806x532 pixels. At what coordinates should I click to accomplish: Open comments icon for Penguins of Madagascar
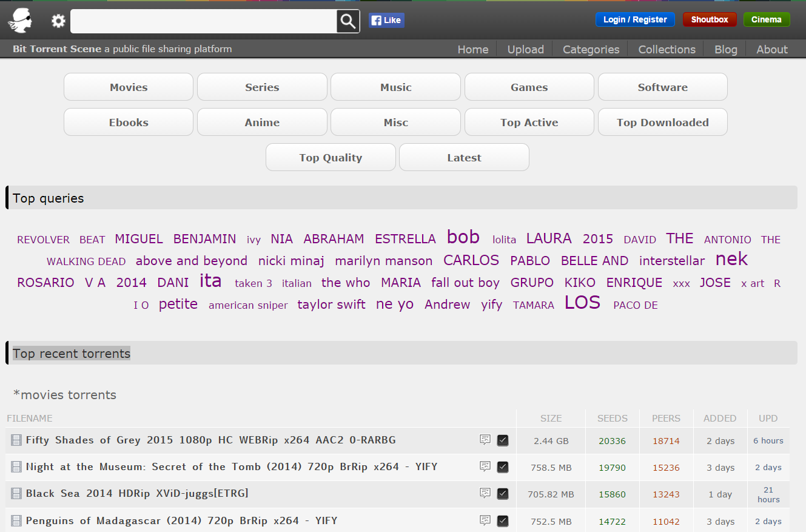485,520
